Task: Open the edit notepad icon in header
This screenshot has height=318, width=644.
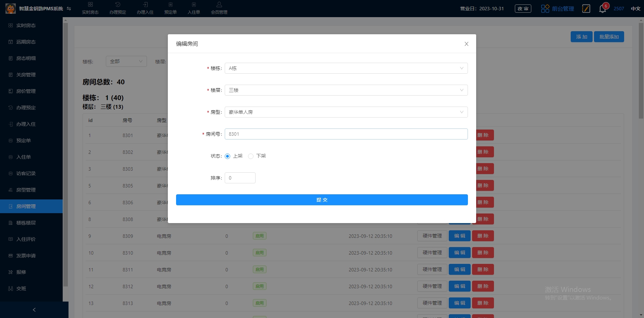Action: pyautogui.click(x=586, y=9)
